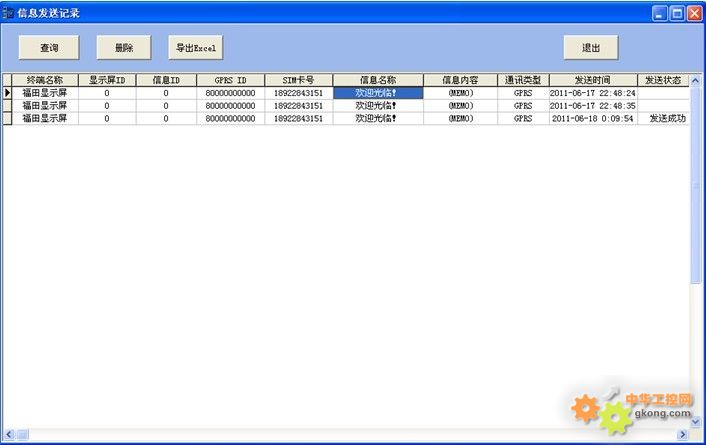Click the 信息名称 column header

377,80
